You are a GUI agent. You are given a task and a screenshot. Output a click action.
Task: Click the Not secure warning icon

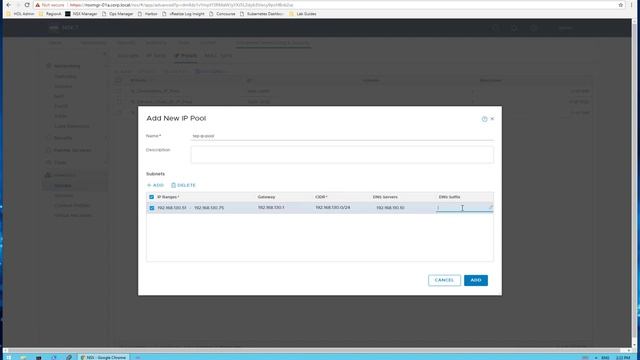click(38, 5)
